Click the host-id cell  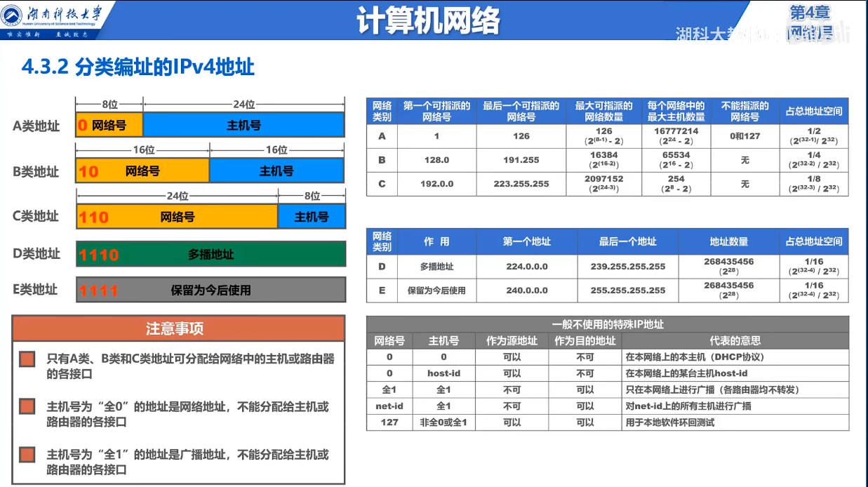pos(443,373)
